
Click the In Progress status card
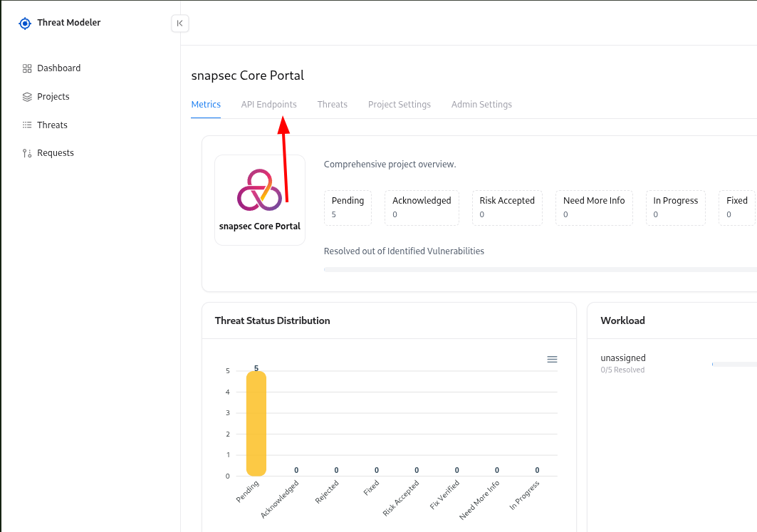[x=675, y=207]
